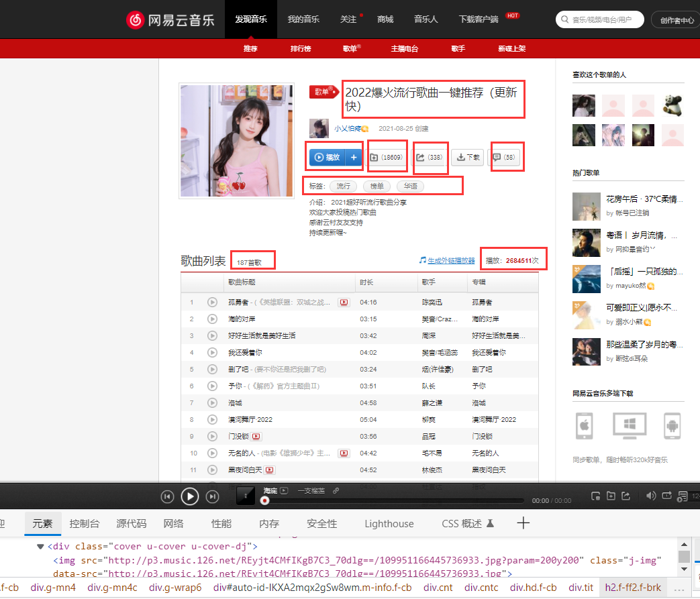This screenshot has height=599, width=700.
Task: Play song 黑夜问白天 via its play icon
Action: point(212,470)
